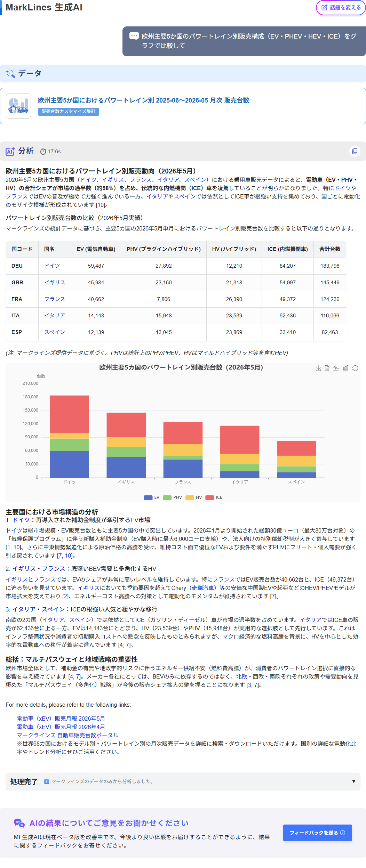Click the 合計台数 column header
The height and width of the screenshot is (868, 366).
pos(330,249)
